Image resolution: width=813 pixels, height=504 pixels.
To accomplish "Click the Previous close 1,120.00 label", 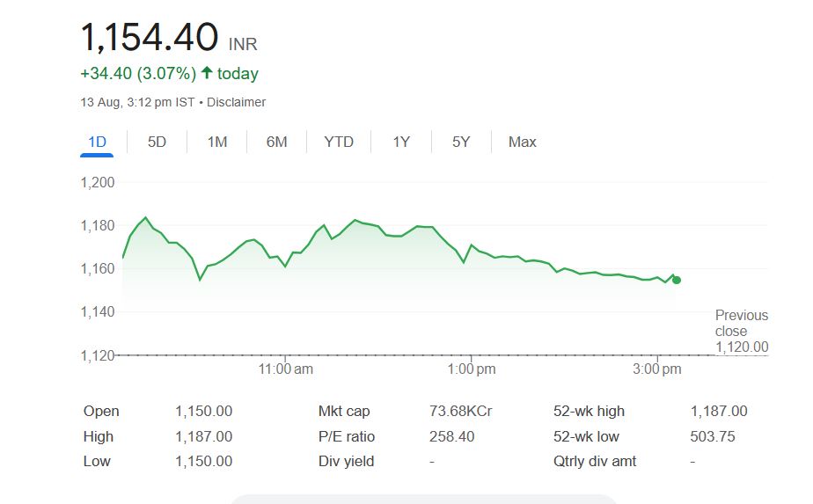I will point(741,332).
